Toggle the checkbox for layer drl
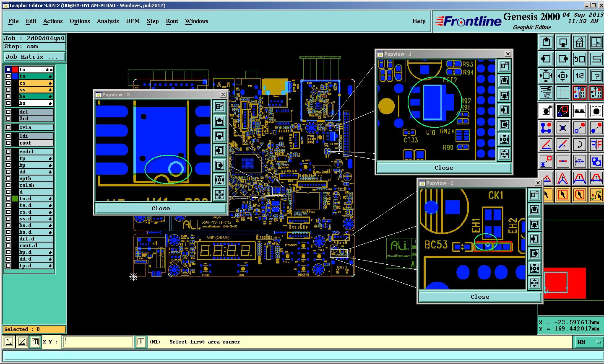Viewport: 604px width, 364px height. click(x=8, y=112)
